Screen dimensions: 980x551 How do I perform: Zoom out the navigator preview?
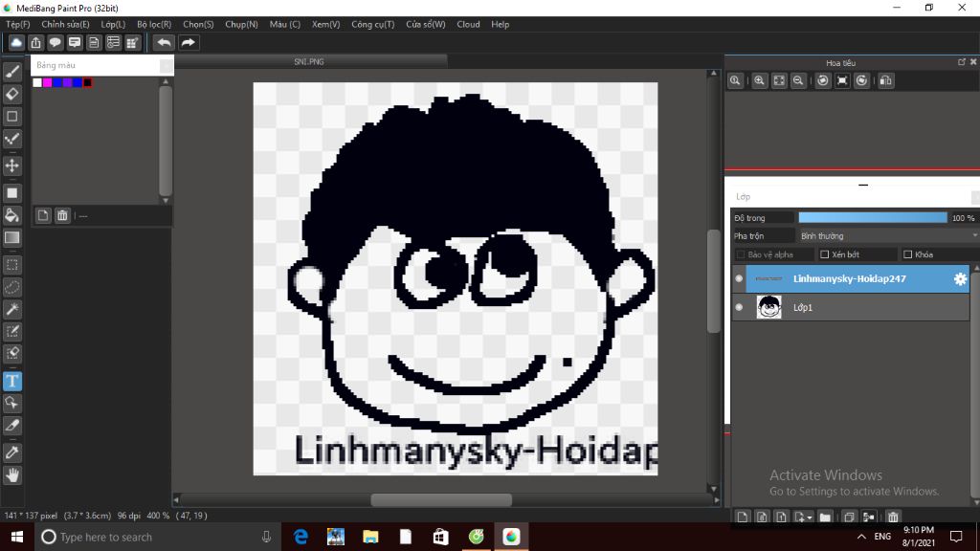[x=798, y=80]
